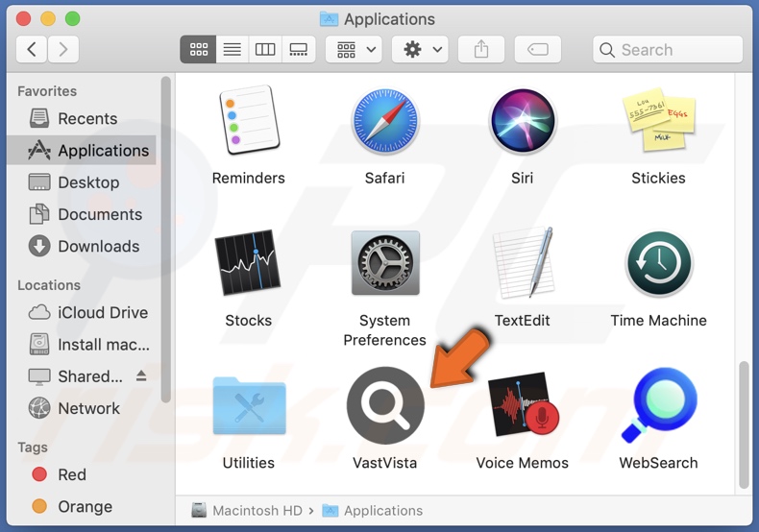Click the Siri label text
The width and height of the screenshot is (759, 532).
523,178
